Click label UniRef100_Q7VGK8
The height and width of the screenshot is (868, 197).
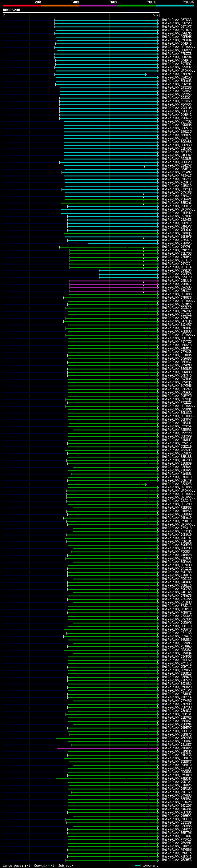(177, 352)
